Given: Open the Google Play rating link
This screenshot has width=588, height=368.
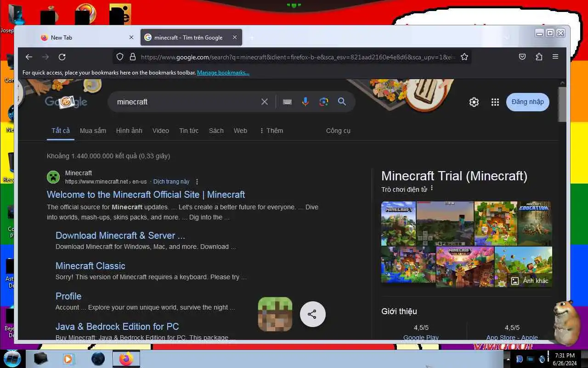Looking at the screenshot, I should point(421,337).
